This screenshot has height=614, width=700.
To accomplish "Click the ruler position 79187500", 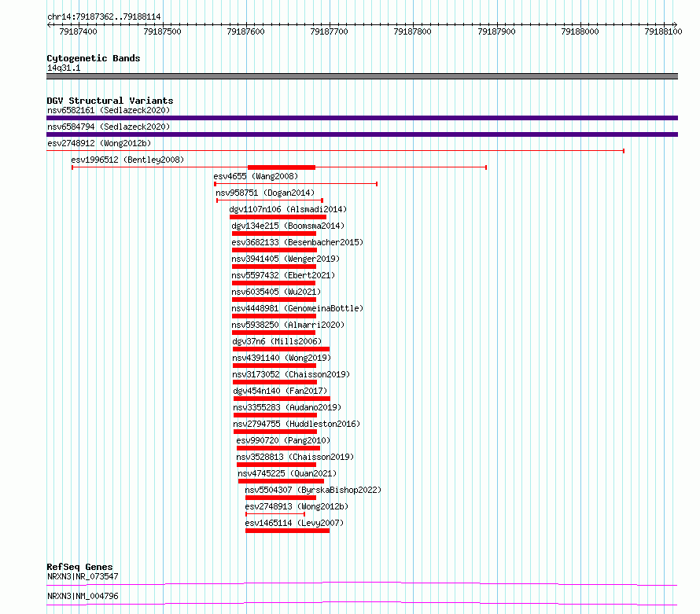I will (162, 31).
